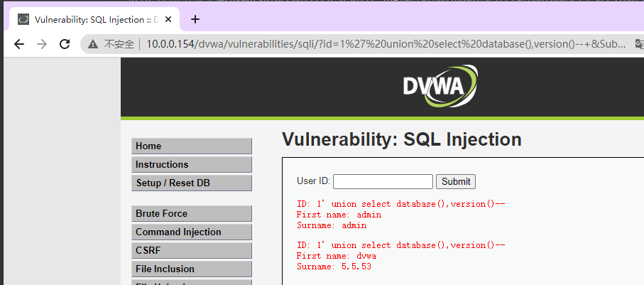Go to the Command Injection page
The height and width of the screenshot is (285, 644).
coord(192,232)
